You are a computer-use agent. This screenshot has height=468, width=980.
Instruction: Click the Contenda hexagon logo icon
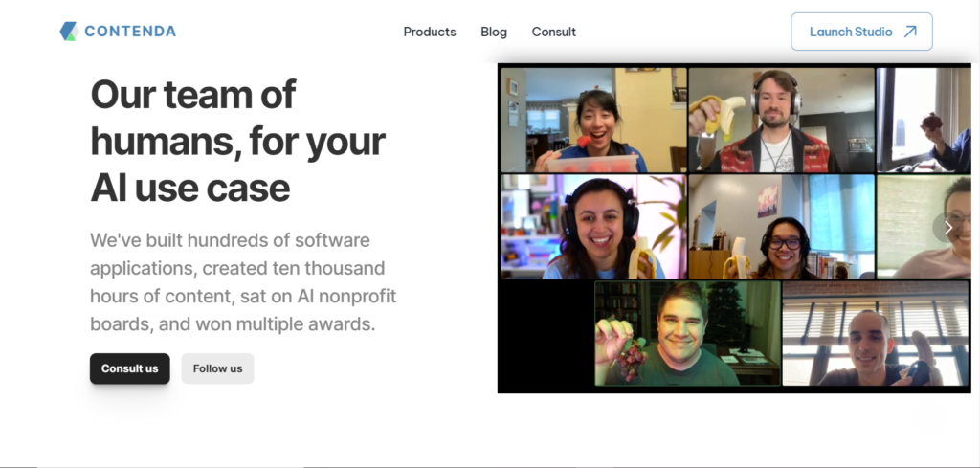point(68,32)
